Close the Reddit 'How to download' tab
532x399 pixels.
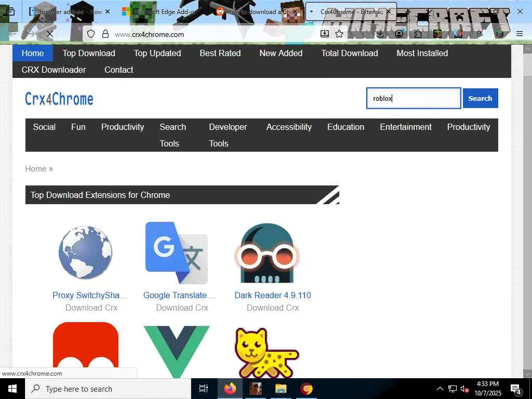[295, 11]
